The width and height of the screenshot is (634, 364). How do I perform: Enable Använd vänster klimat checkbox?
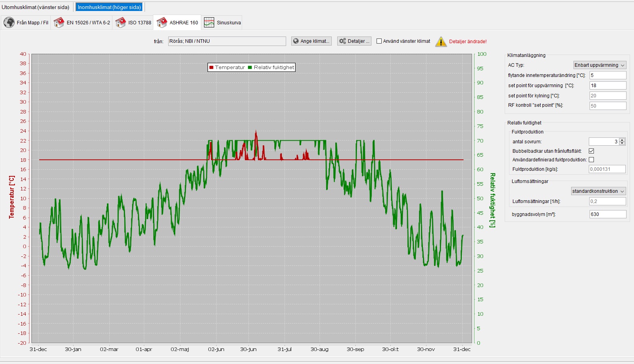pos(379,41)
